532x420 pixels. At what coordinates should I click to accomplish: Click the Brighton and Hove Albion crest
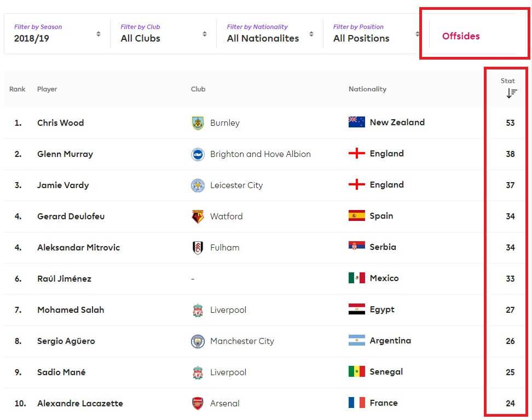click(x=198, y=154)
